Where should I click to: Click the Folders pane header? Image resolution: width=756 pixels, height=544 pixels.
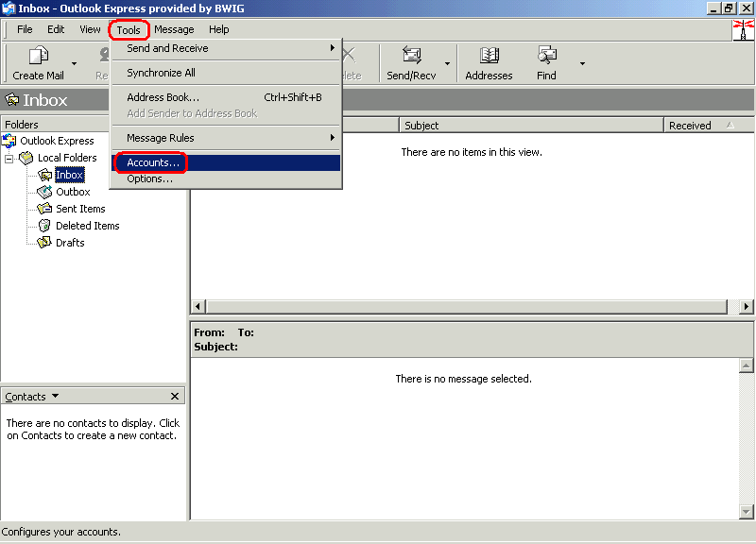[x=55, y=125]
